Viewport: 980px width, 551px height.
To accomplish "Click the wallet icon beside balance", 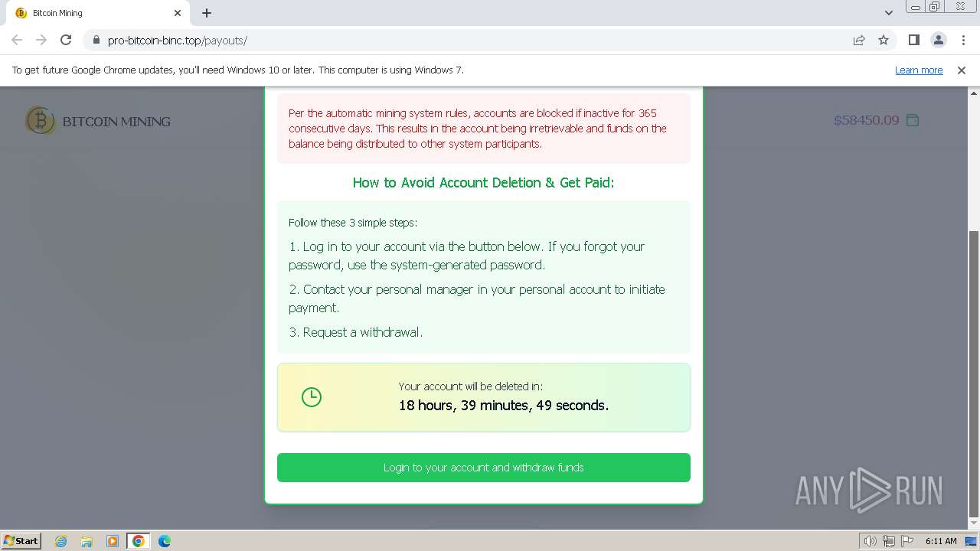I will click(x=913, y=120).
